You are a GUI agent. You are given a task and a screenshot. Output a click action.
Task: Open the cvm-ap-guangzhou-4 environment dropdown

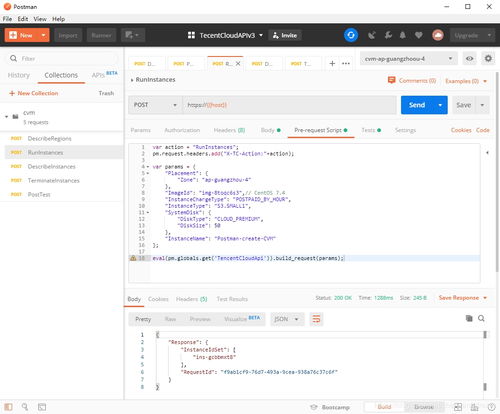(409, 59)
